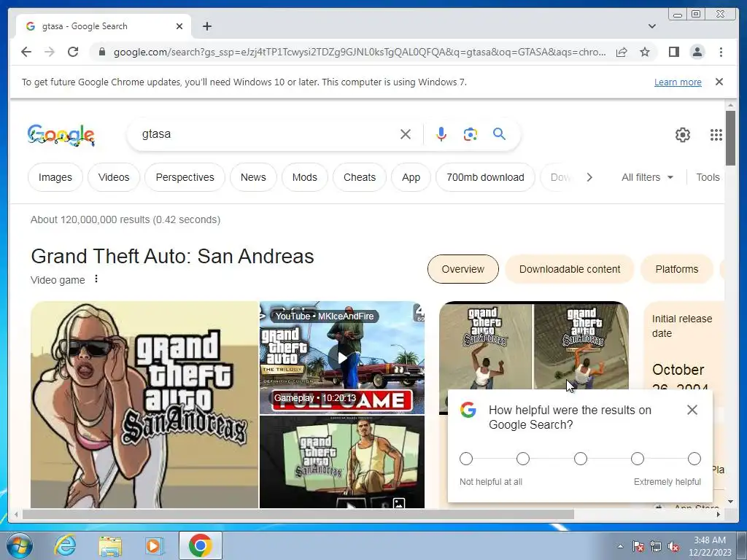
Task: Open the Windows Start menu
Action: (20, 545)
